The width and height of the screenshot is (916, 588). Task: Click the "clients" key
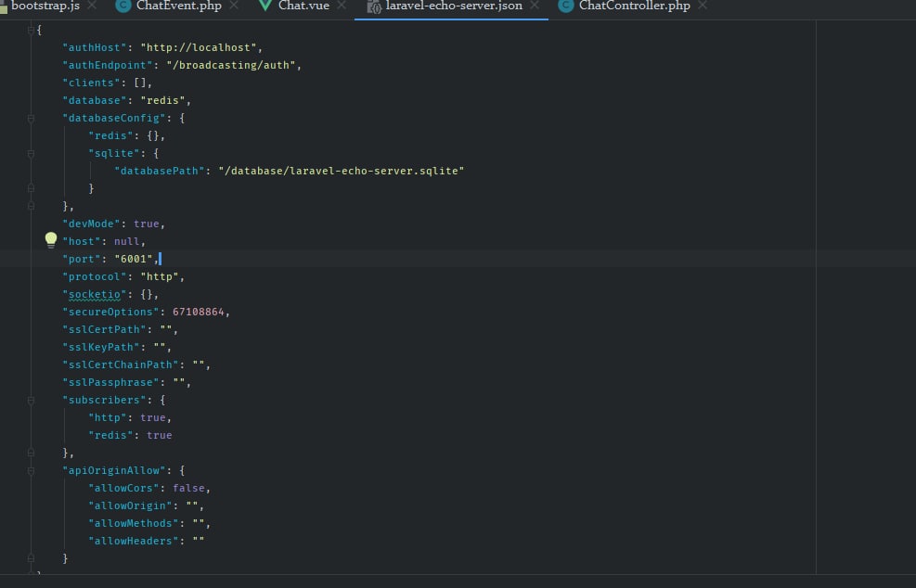[x=91, y=83]
